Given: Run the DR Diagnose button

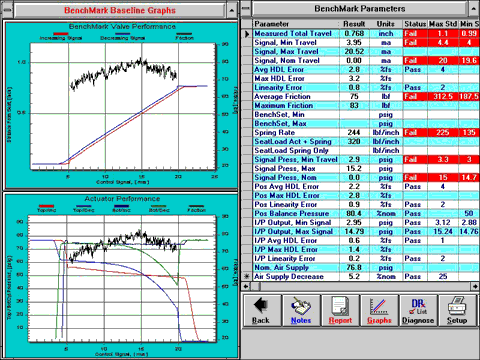Looking at the screenshot, I should [418, 311].
